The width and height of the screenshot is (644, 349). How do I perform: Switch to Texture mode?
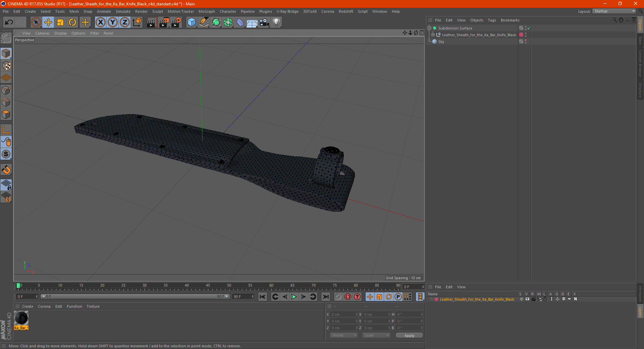[x=6, y=66]
